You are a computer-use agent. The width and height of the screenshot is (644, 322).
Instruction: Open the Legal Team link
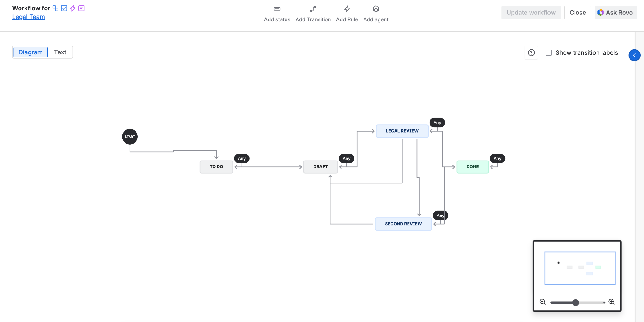[28, 17]
